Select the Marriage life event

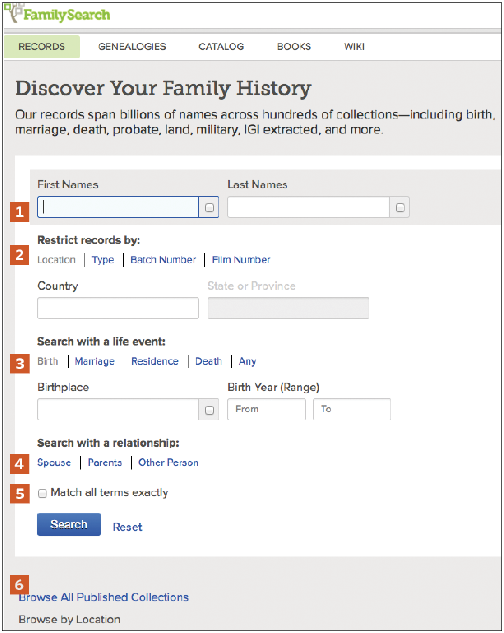[x=94, y=361]
